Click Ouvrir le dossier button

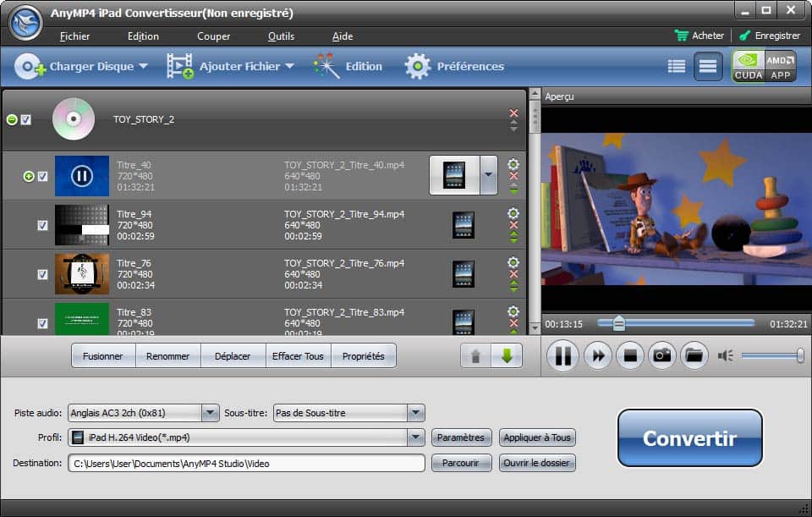pos(537,463)
